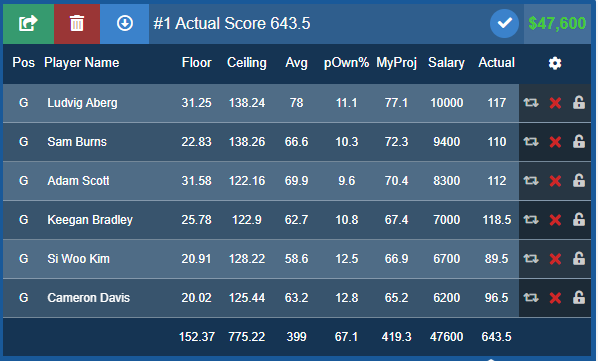598x361 pixels.
Task: Click player name Adam Scott
Action: (78, 181)
